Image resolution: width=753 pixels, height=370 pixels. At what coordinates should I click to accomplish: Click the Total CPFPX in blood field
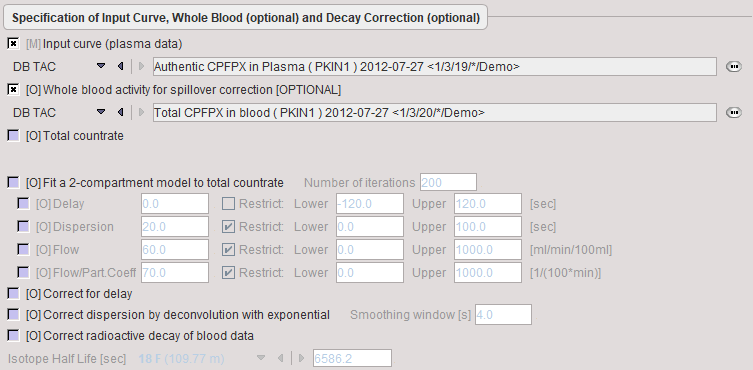(x=435, y=112)
